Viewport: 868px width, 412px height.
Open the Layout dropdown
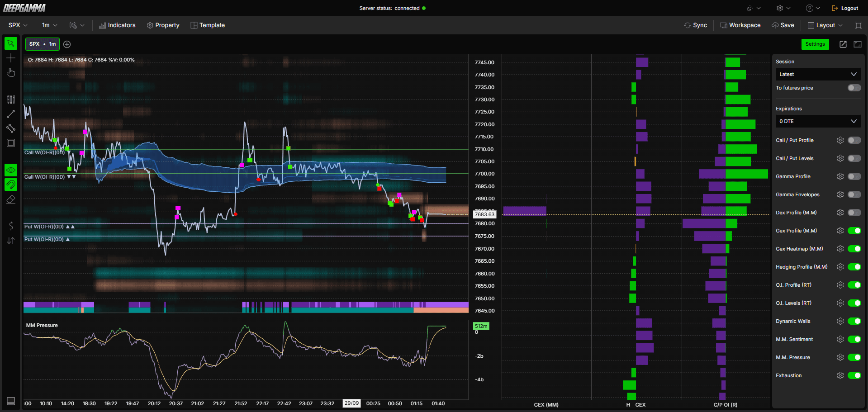825,25
